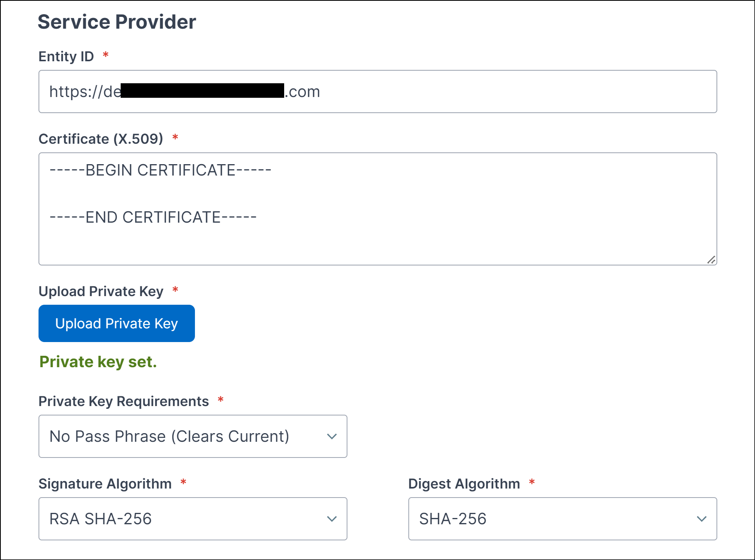Click the Private Key Requirements label
This screenshot has height=560, width=755.
click(x=123, y=401)
